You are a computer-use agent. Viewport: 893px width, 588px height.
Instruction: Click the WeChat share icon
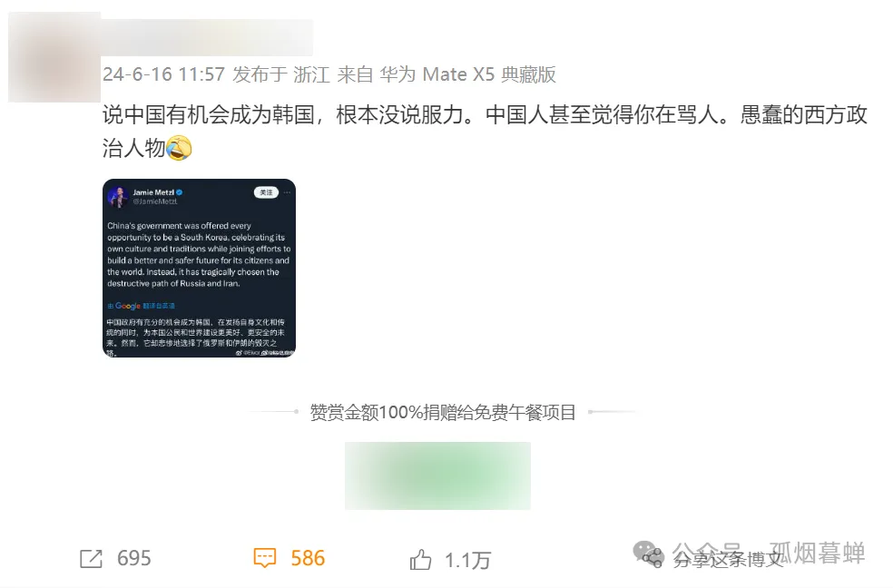(648, 554)
